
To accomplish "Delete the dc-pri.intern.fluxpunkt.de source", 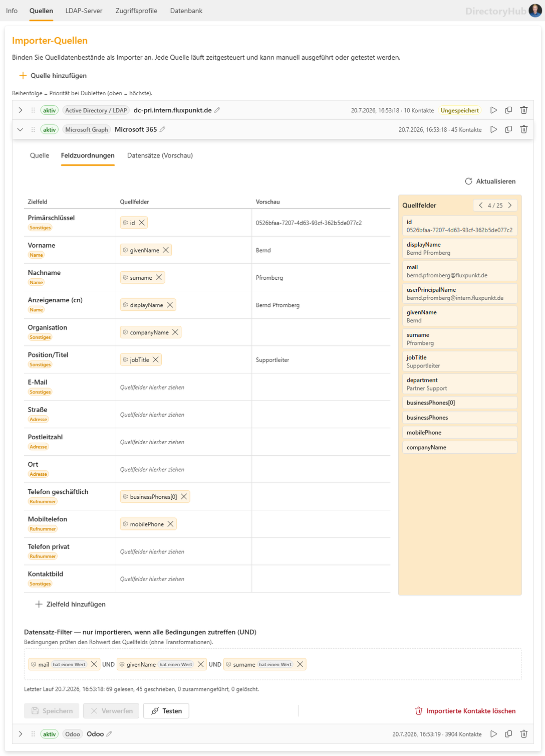I will (524, 110).
